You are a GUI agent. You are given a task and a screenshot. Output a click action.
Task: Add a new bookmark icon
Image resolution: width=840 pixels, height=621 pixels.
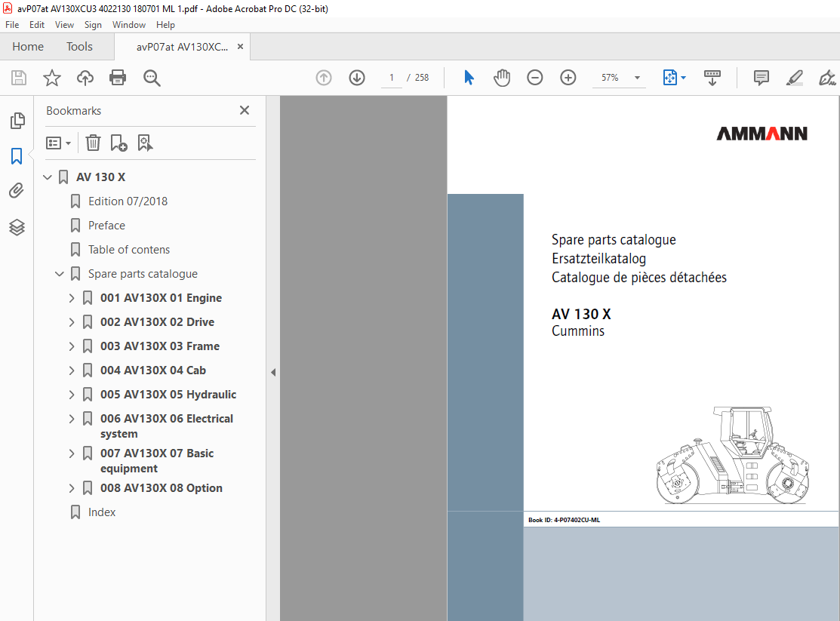coord(118,143)
